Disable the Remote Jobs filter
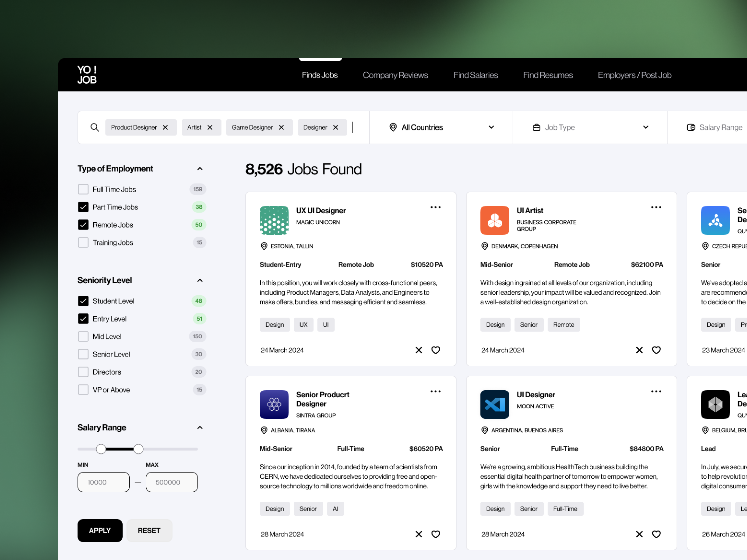This screenshot has height=560, width=747. [83, 224]
